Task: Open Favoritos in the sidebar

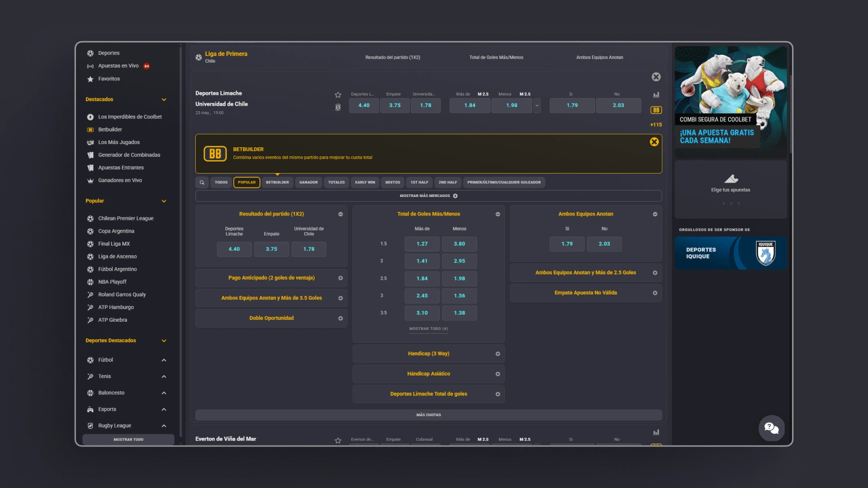Action: (x=108, y=79)
